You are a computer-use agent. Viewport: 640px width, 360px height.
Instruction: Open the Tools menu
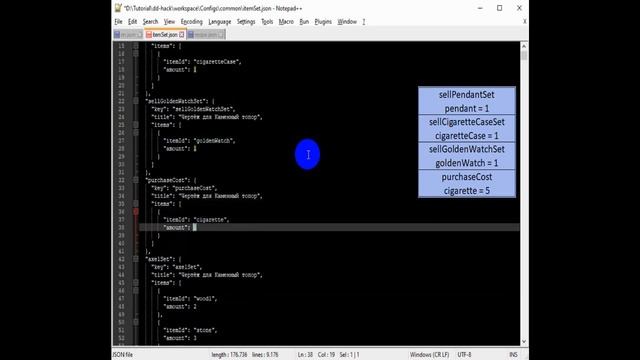(x=267, y=22)
